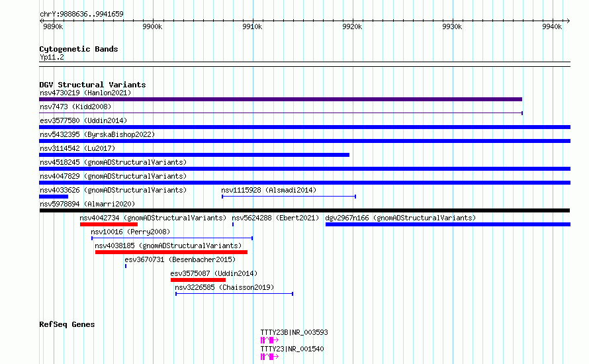
Task: Click the red nsv4042734 variant bar
Action: 109,224
